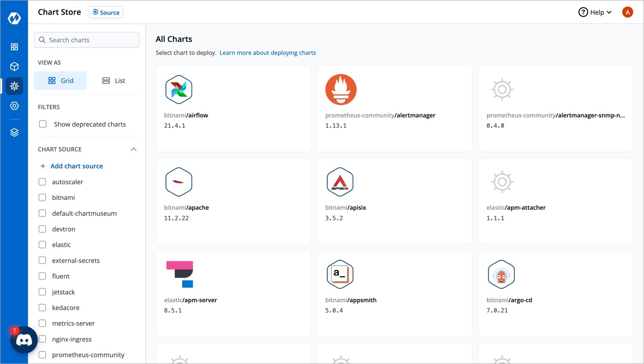644x364 pixels.
Task: Enable Show deprecated charts checkbox
Action: (43, 124)
